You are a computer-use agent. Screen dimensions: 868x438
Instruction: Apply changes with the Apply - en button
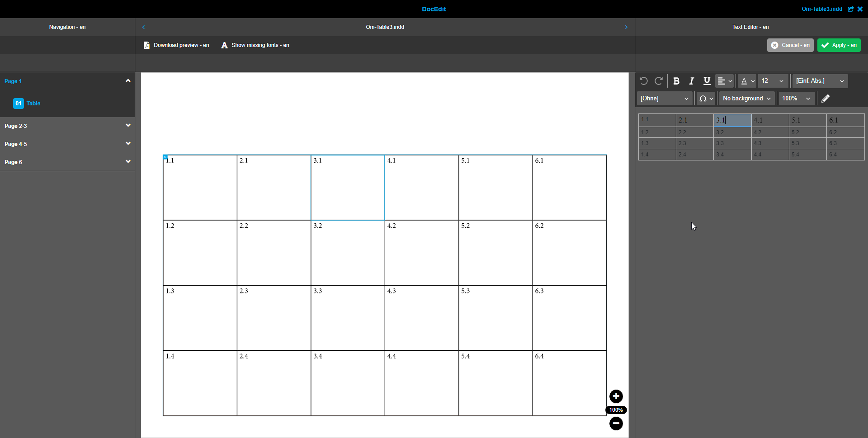click(x=839, y=45)
